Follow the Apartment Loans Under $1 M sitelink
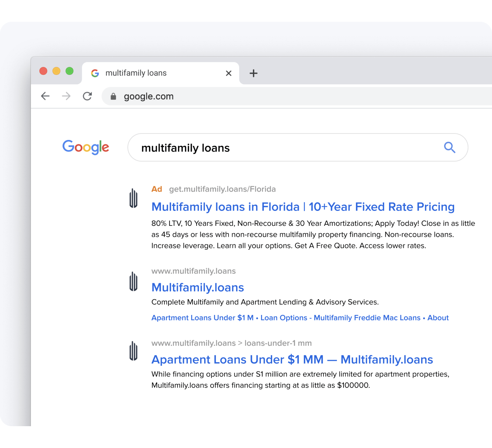492x448 pixels. pyautogui.click(x=202, y=318)
